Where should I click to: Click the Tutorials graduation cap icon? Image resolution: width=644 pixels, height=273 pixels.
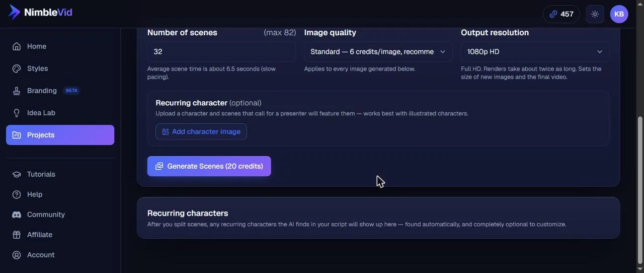17,174
